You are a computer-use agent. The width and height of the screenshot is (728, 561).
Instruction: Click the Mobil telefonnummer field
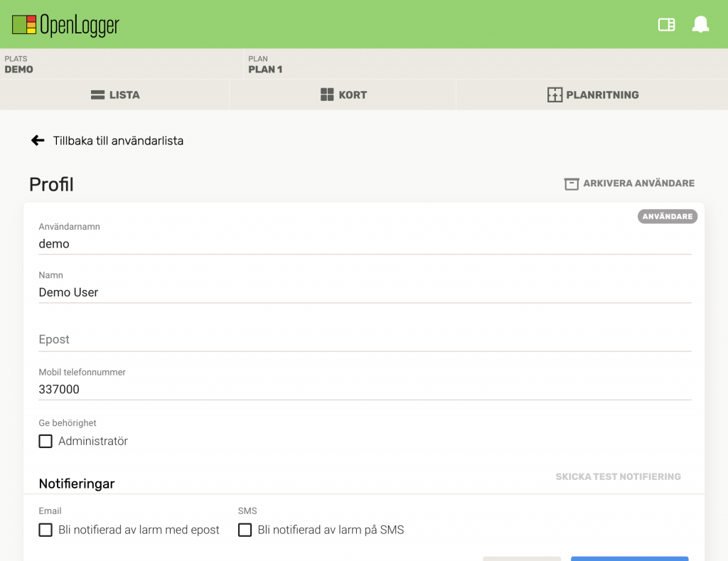pos(365,389)
